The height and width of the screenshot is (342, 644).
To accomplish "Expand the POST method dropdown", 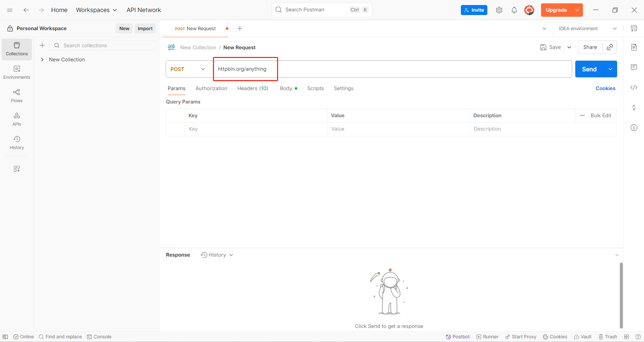I will click(x=203, y=69).
